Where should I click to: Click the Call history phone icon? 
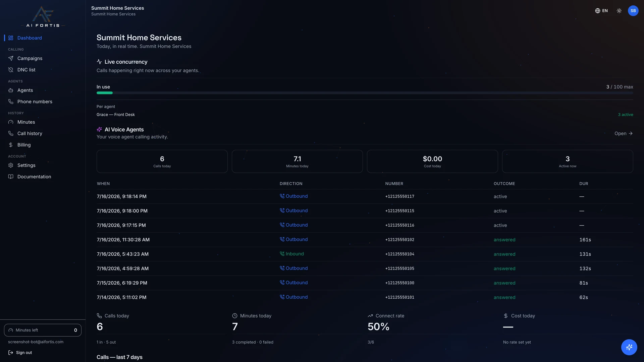(11, 133)
